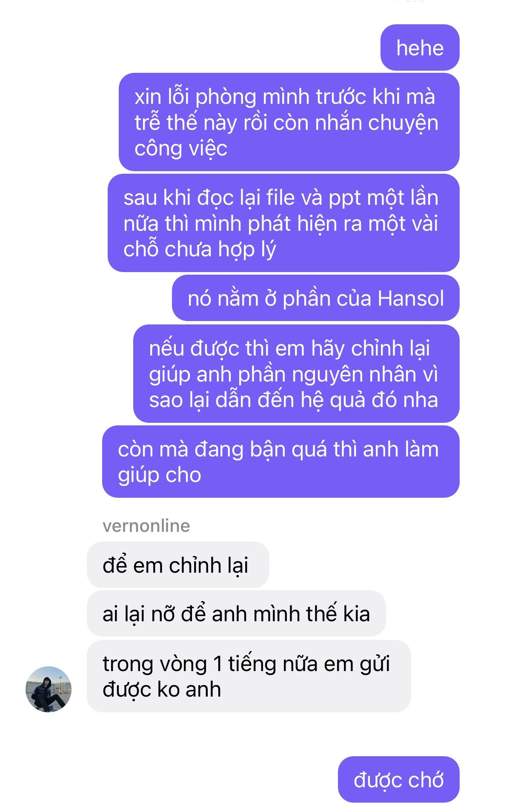
Task: Tap the 'nó nằm ở phần của Hansol' bubble
Action: (x=316, y=298)
